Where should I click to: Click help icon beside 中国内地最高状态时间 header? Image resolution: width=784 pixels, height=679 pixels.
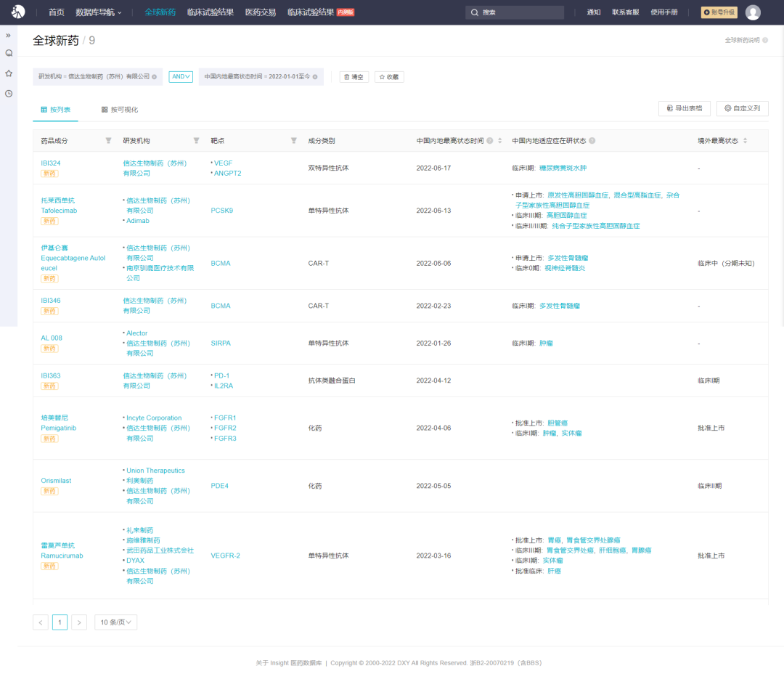click(490, 141)
